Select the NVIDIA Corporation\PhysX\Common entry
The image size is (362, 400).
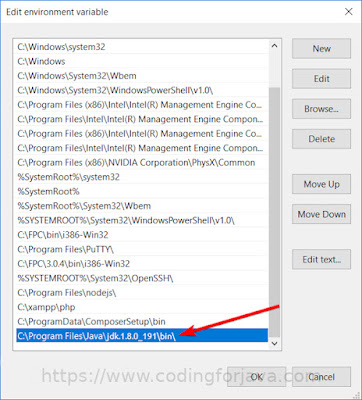pos(142,163)
